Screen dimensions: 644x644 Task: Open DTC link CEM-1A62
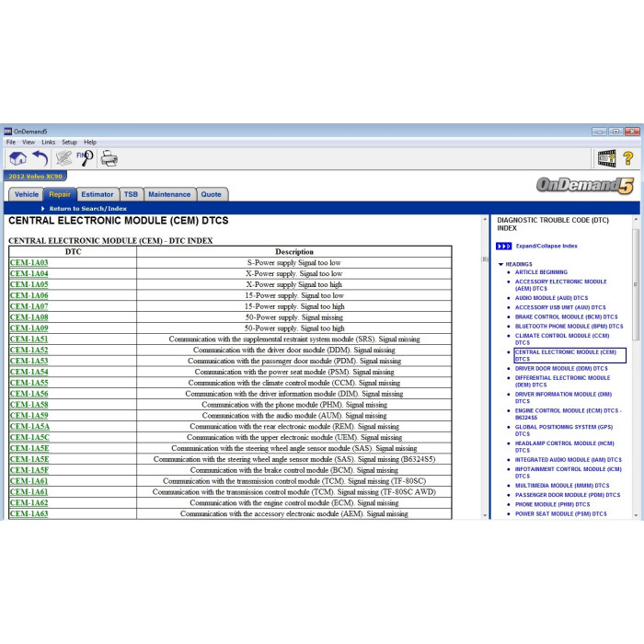(x=29, y=502)
